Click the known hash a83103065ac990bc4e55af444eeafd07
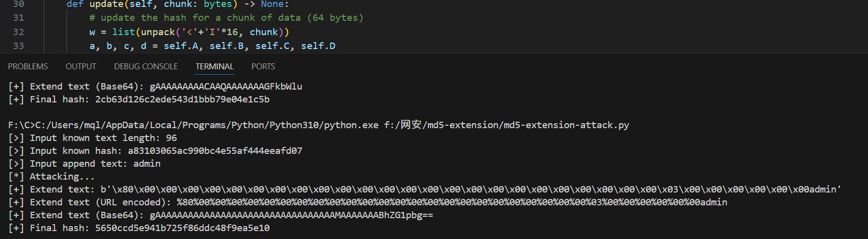 coord(215,151)
